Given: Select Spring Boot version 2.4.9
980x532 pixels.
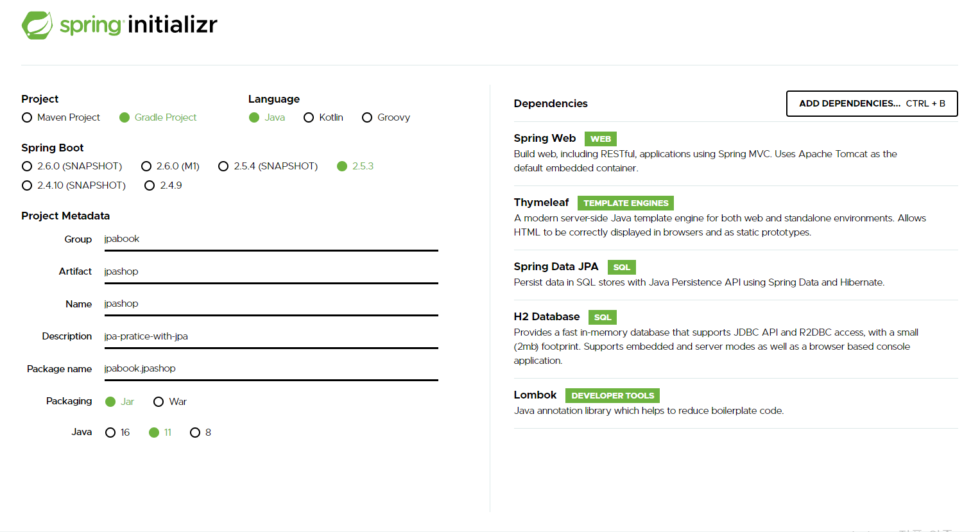Looking at the screenshot, I should click(163, 185).
